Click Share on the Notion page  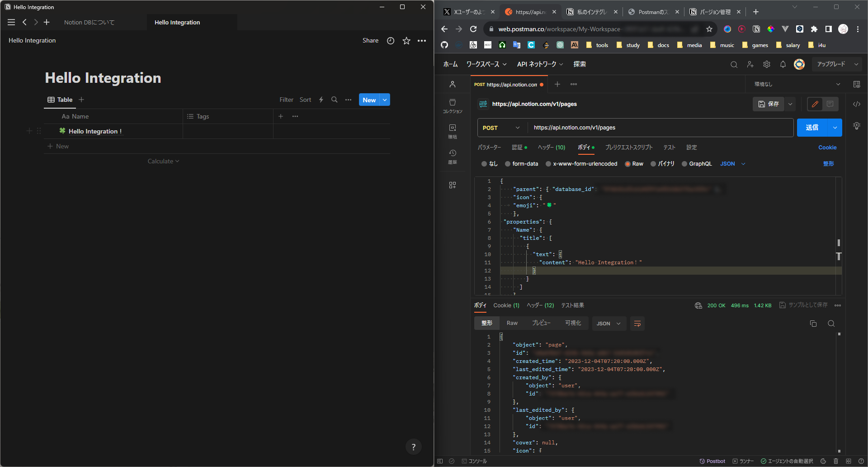point(370,40)
